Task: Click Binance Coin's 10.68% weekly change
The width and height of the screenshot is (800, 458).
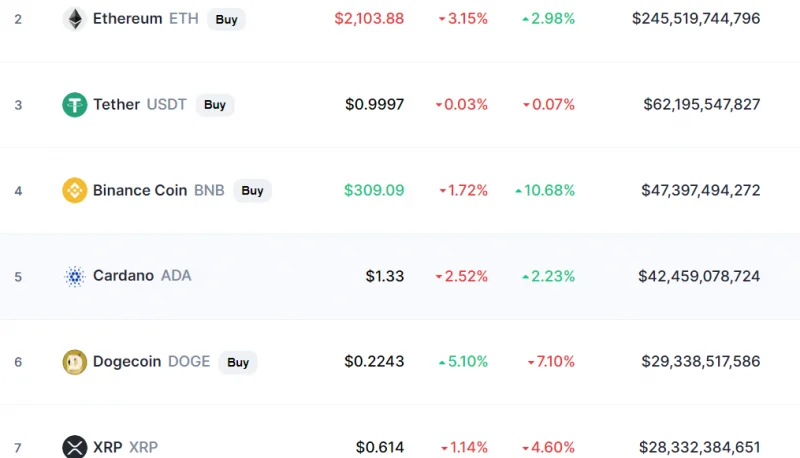Action: (x=545, y=190)
